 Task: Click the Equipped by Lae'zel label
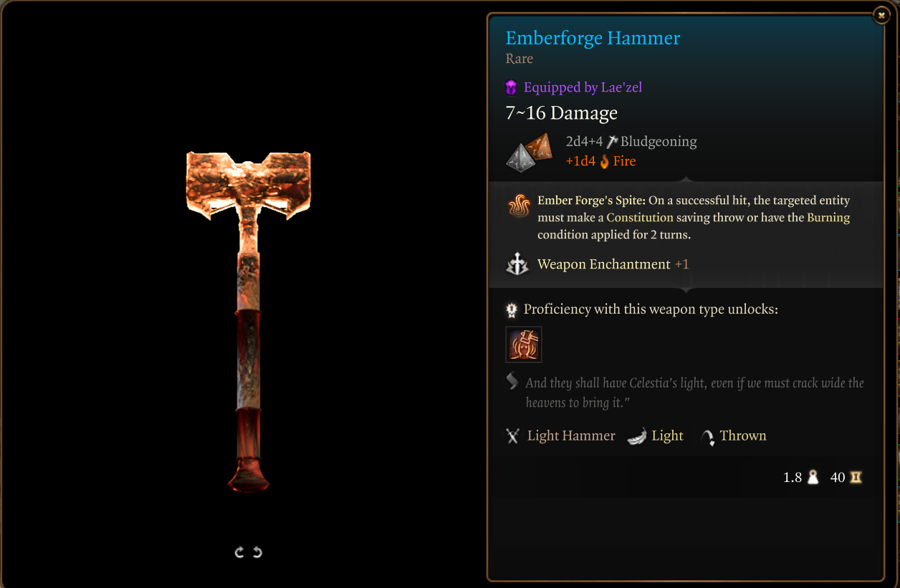click(x=583, y=87)
